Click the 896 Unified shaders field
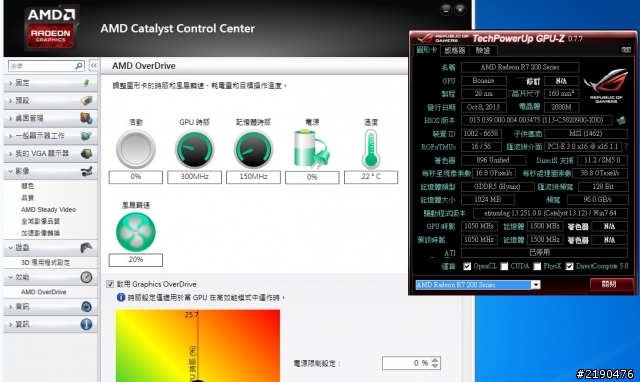 [493, 160]
